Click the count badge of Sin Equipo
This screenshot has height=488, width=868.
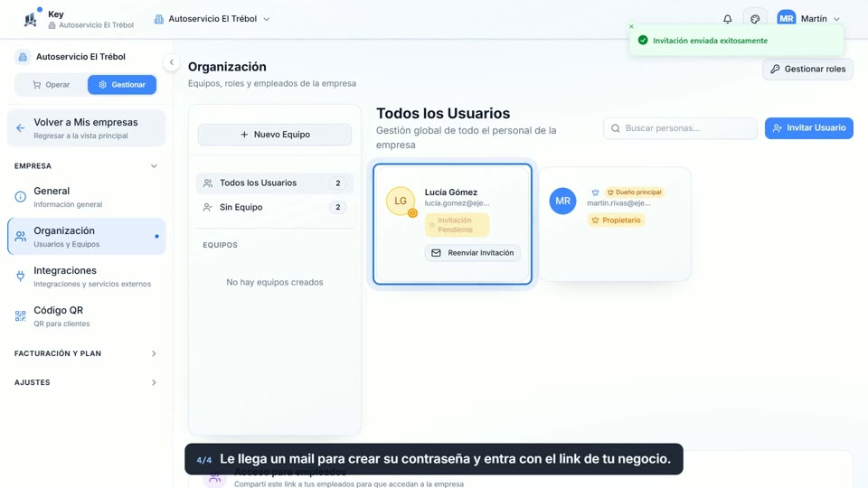click(337, 208)
